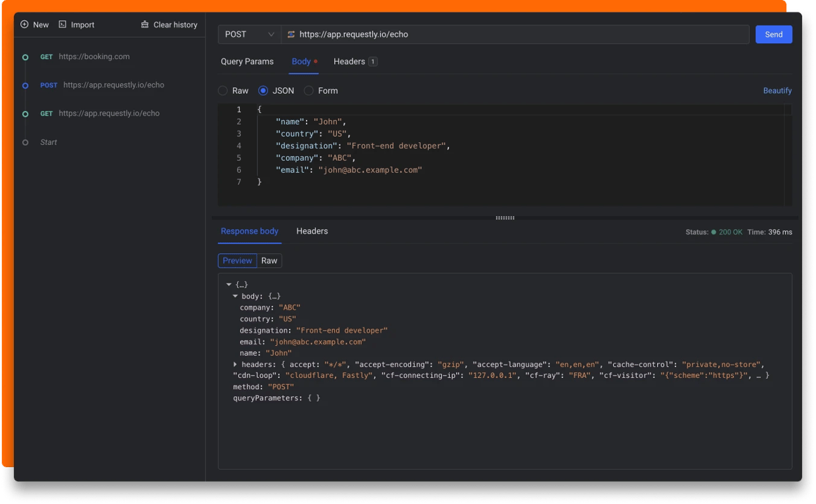The height and width of the screenshot is (504, 816).
Task: Click the timeline dot beside booking.com request
Action: (x=26, y=57)
